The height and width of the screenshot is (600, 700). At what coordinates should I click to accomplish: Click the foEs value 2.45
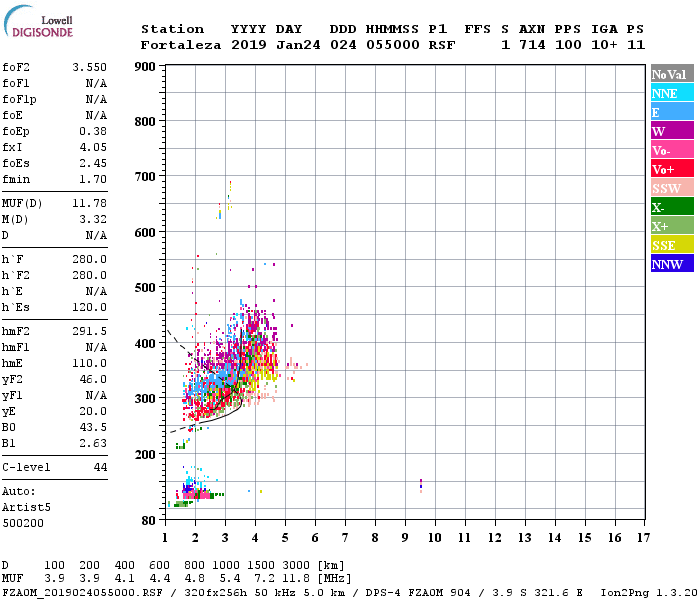click(x=93, y=163)
